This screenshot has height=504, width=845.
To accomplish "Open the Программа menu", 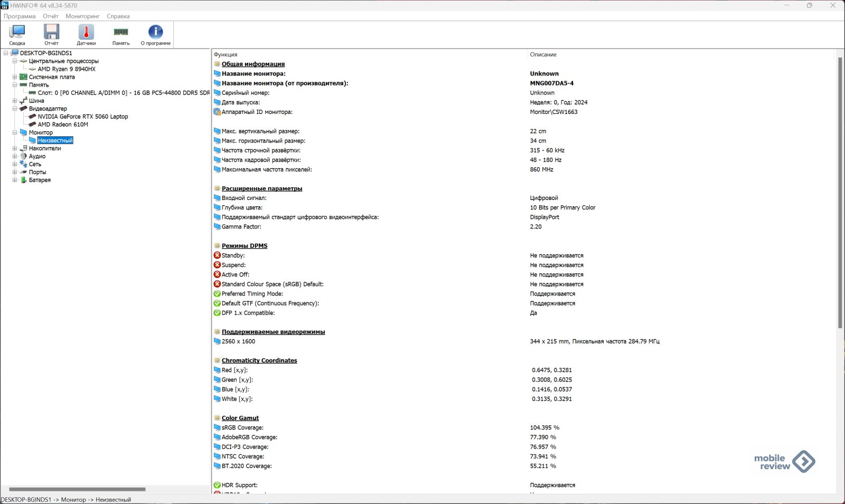I will coord(20,16).
